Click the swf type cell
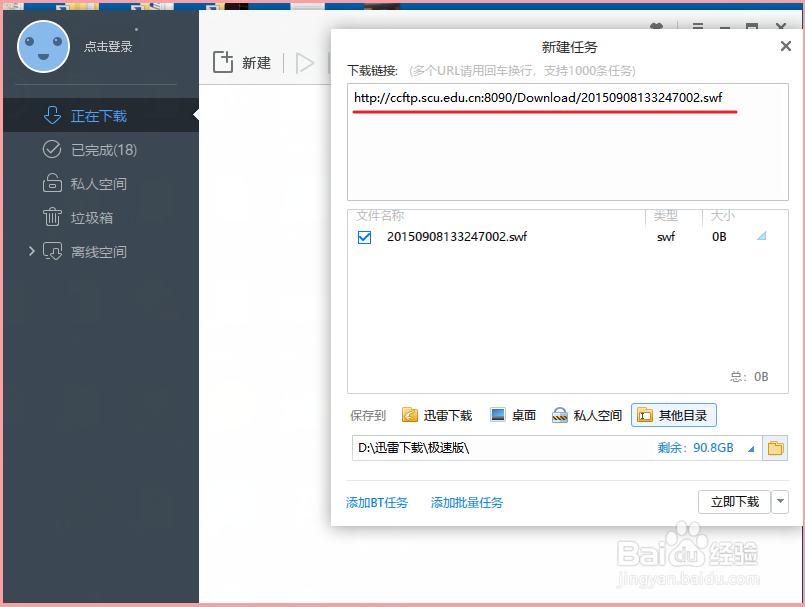The image size is (805, 607). (x=666, y=237)
